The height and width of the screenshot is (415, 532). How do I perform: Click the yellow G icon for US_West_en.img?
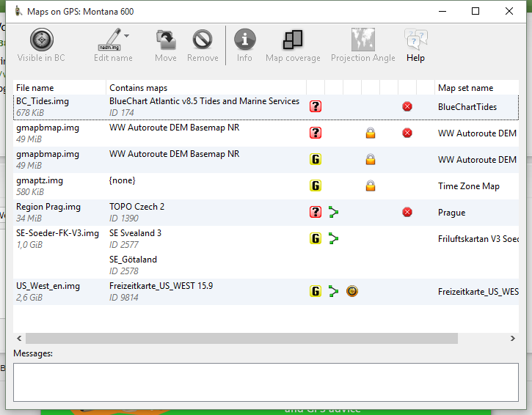point(316,291)
